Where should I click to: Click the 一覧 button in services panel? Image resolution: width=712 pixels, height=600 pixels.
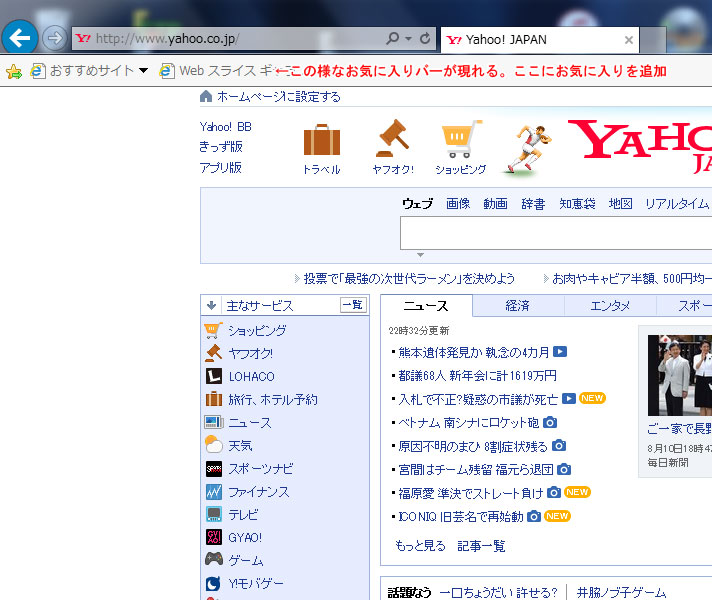pos(353,306)
